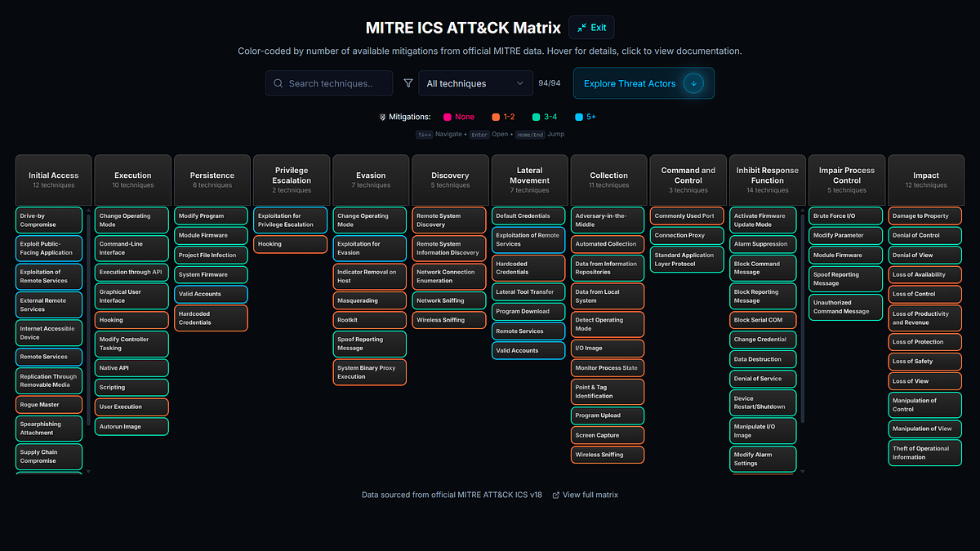Focus the Search techniques input field

[x=329, y=83]
